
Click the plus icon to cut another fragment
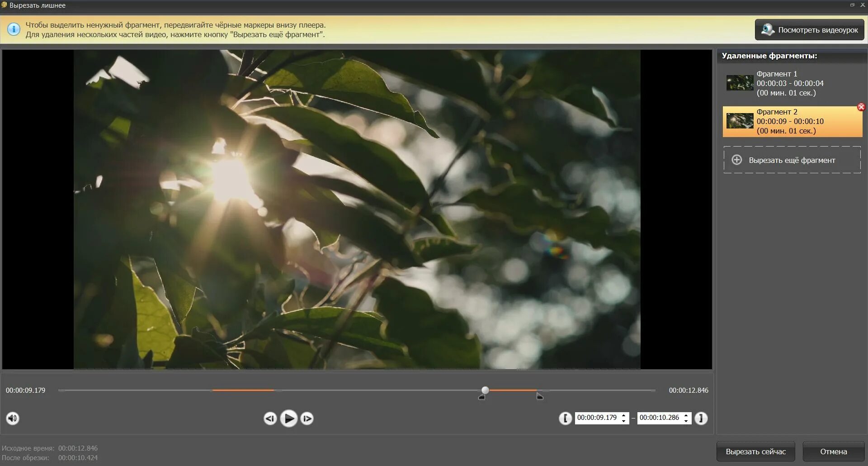click(737, 160)
